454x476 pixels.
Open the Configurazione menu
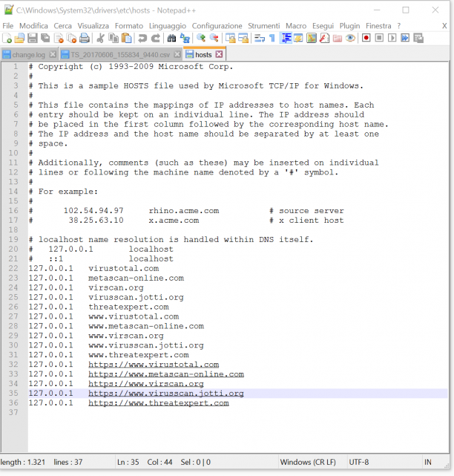217,26
